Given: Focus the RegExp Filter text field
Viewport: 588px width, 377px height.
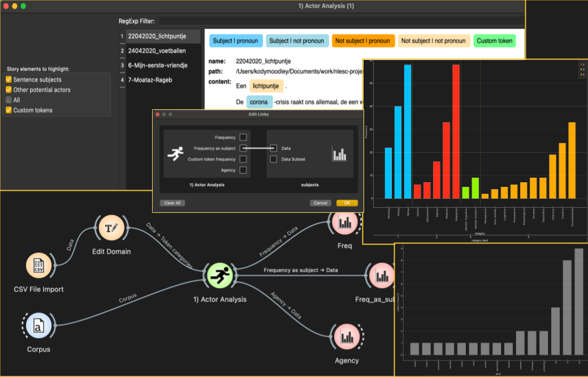Looking at the screenshot, I should click(341, 21).
